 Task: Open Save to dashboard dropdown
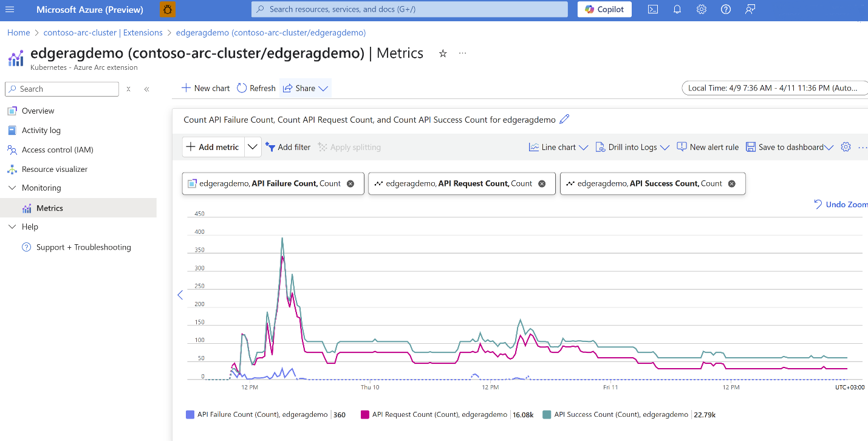coord(789,147)
